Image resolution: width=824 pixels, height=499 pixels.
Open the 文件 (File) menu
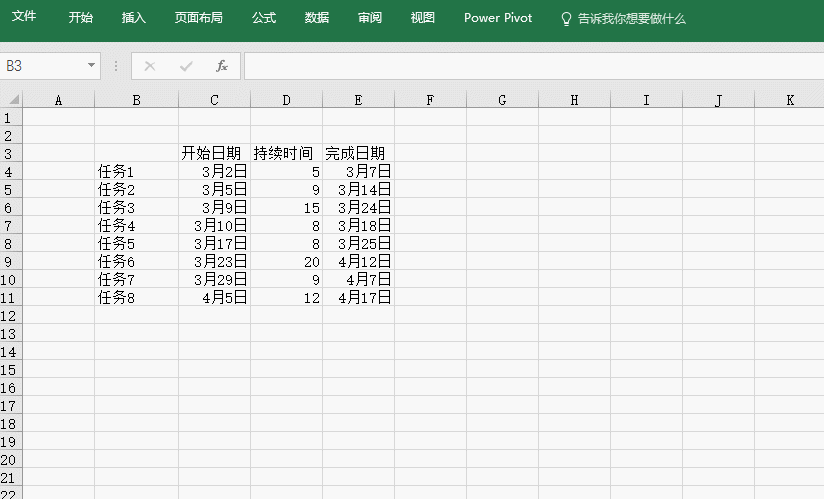pyautogui.click(x=24, y=18)
